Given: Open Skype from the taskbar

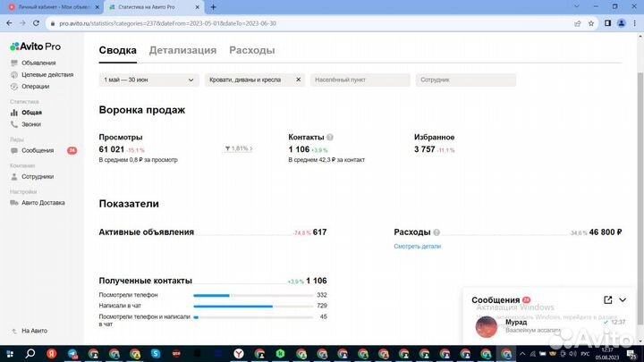Looking at the screenshot, I should pyautogui.click(x=156, y=354).
